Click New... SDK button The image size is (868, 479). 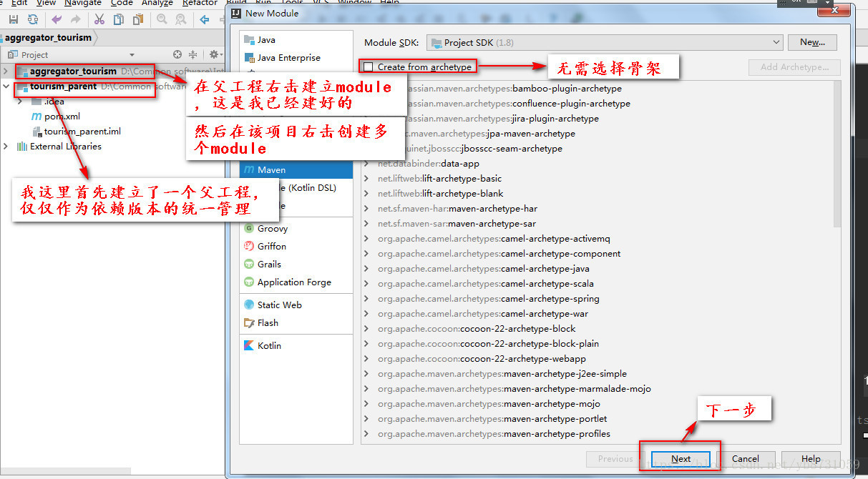812,42
